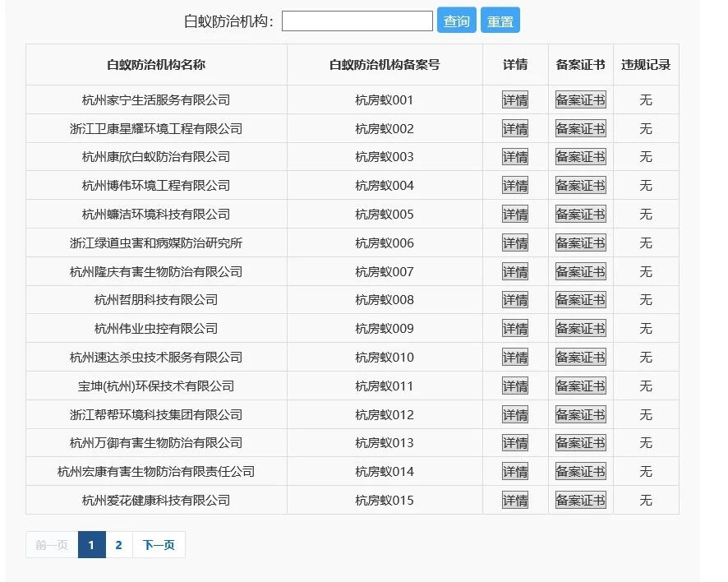Image resolution: width=728 pixels, height=582 pixels.
Task: Select company name 杭州康欣白蚁防治有限公司
Action: 156,157
